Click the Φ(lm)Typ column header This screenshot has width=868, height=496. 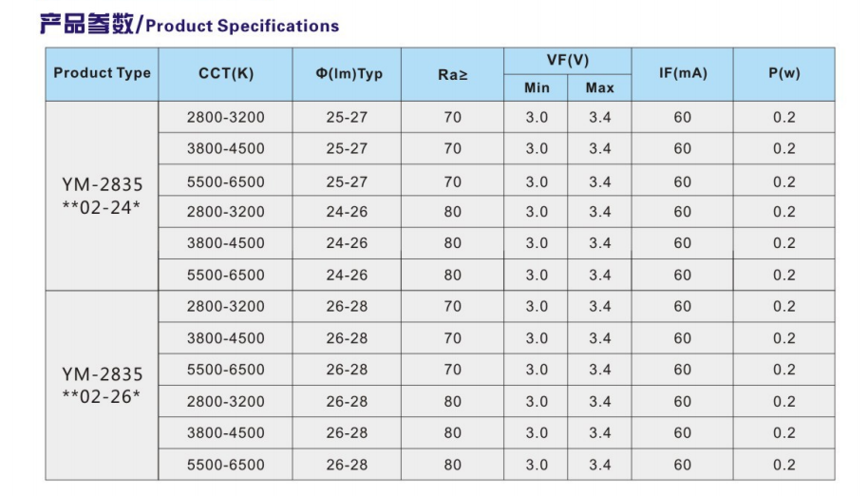(x=349, y=73)
